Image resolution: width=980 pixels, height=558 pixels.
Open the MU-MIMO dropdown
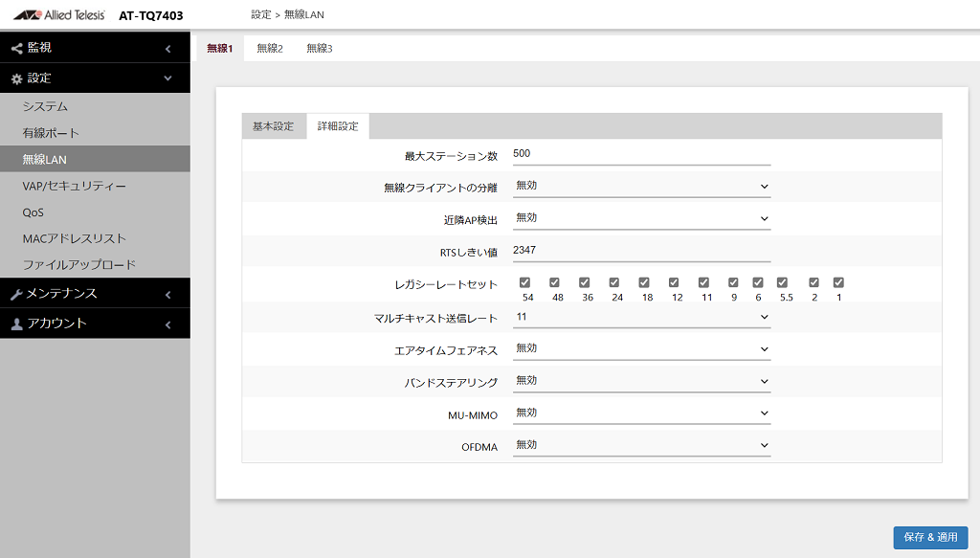coord(641,413)
